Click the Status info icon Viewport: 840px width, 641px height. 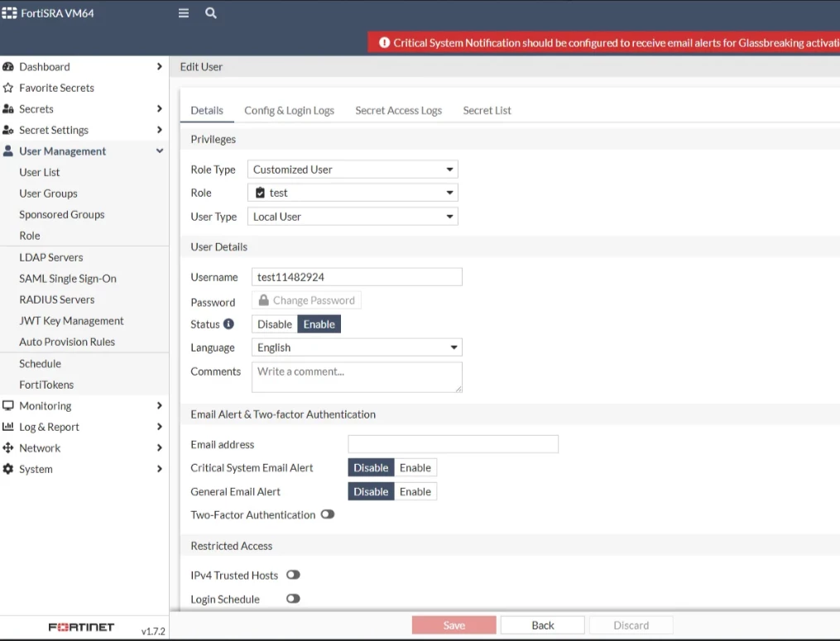point(228,323)
